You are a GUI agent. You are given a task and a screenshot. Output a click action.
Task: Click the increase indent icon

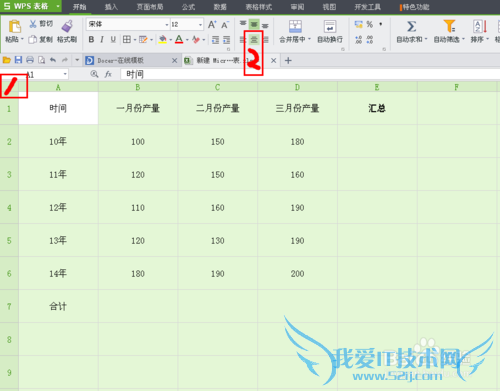click(x=227, y=40)
